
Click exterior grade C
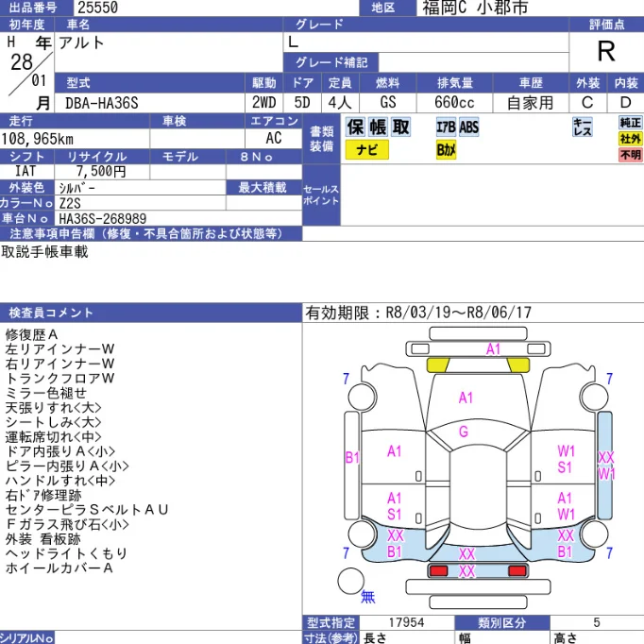[x=587, y=103]
